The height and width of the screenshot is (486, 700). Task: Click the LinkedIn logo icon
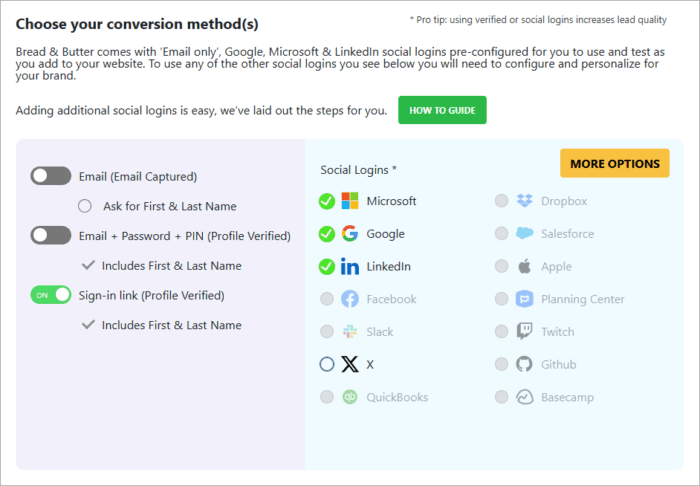(350, 267)
